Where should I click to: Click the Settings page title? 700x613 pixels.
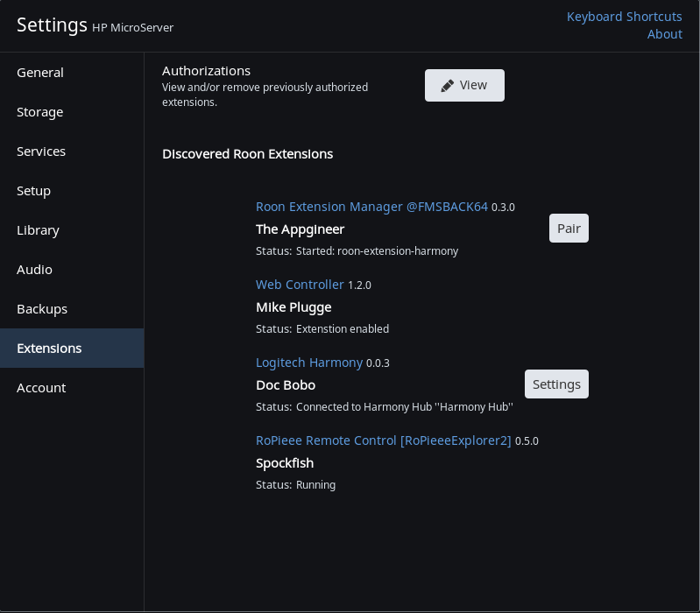(52, 25)
